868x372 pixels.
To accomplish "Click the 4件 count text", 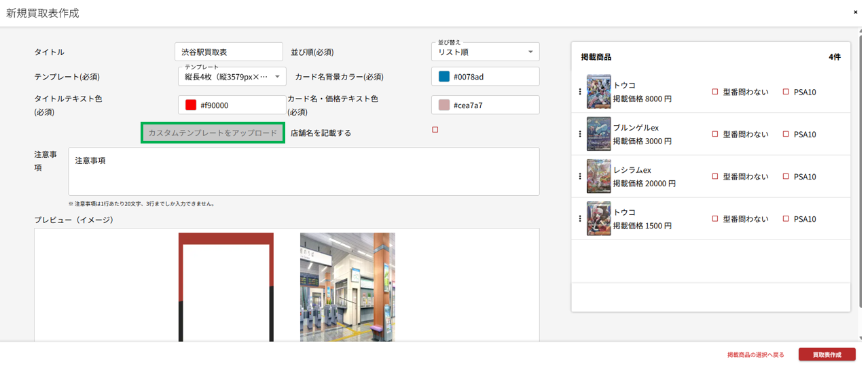I will [x=835, y=57].
